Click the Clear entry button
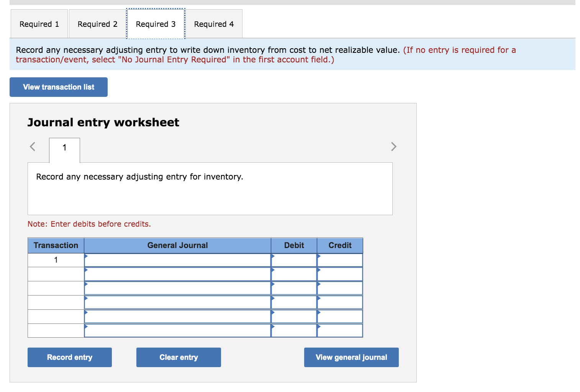 pyautogui.click(x=179, y=357)
